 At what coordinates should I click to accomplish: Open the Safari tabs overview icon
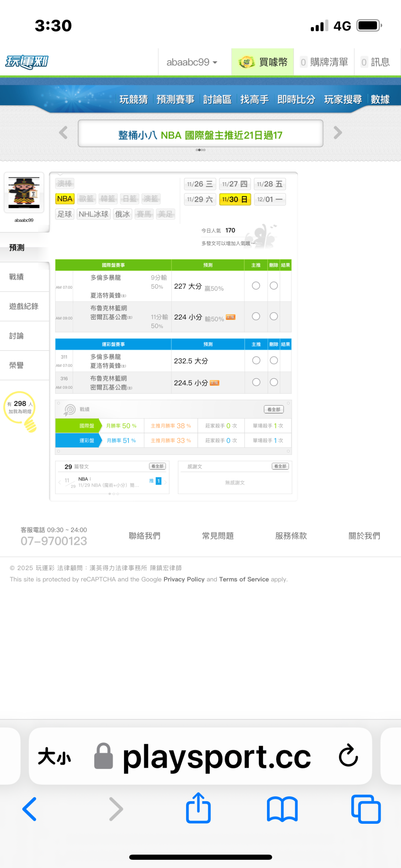pos(366,809)
